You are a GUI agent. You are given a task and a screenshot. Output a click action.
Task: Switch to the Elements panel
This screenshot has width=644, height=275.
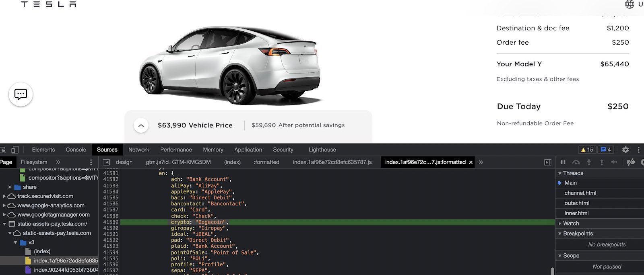tap(43, 150)
